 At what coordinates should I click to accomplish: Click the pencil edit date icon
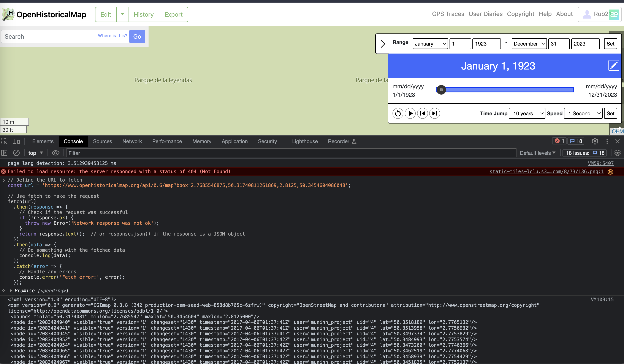tap(614, 65)
